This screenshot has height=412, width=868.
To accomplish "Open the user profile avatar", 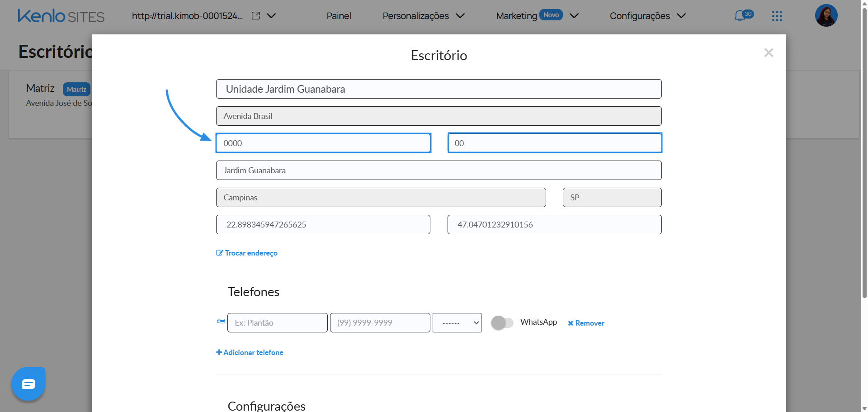I will 826,15.
